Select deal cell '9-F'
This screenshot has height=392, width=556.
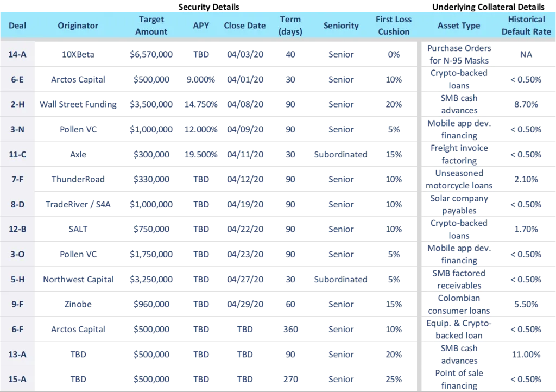click(x=17, y=304)
